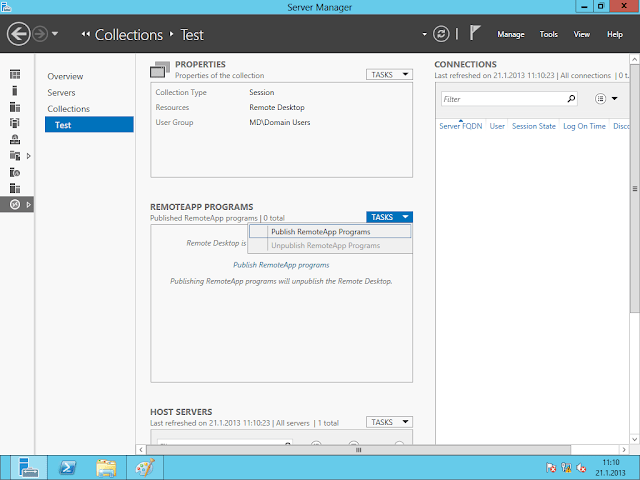This screenshot has height=480, width=640.
Task: Click the back navigation arrow button
Action: click(18, 34)
